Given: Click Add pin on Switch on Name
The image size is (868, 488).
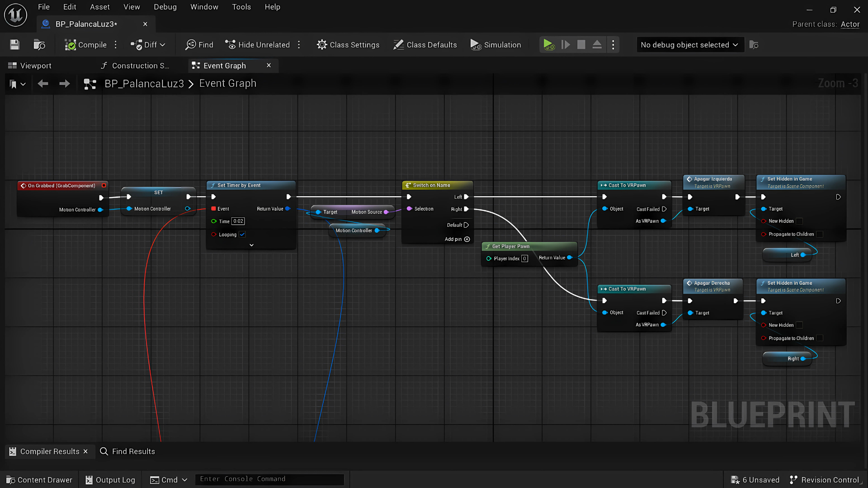Looking at the screenshot, I should 457,239.
